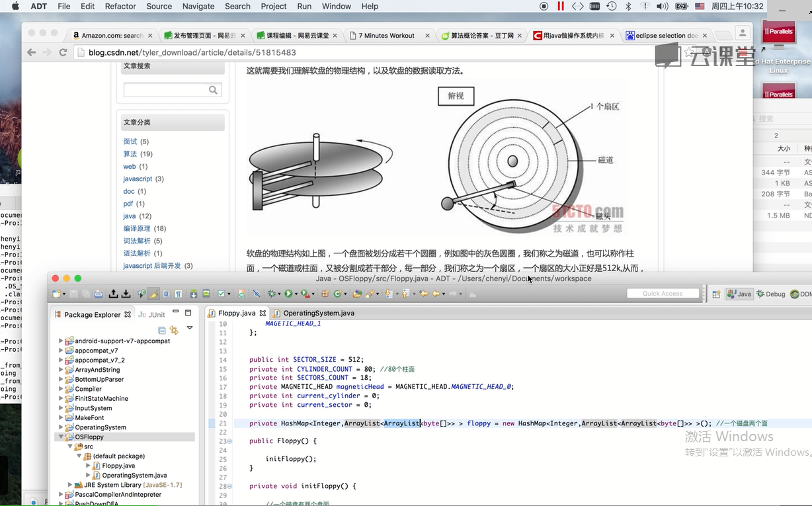The width and height of the screenshot is (812, 506).
Task: Open the javascript category link in sidebar
Action: click(138, 179)
